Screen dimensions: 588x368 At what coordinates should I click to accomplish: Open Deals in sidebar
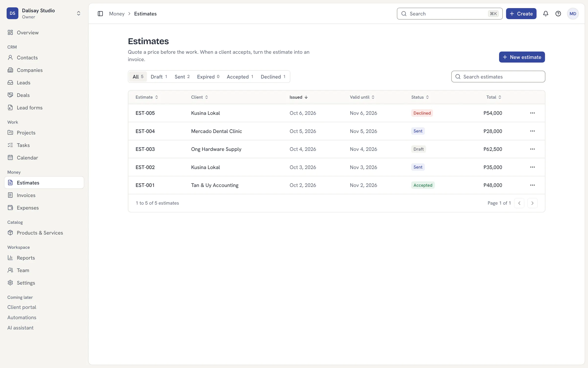pyautogui.click(x=44, y=95)
